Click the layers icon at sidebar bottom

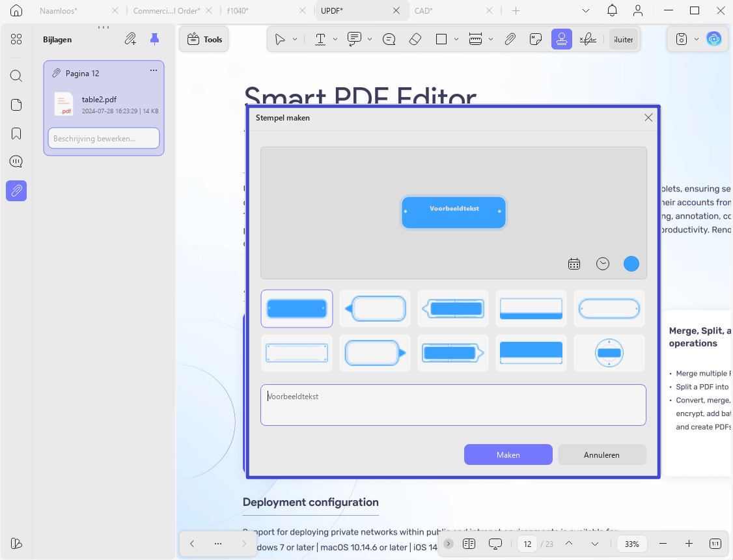click(x=16, y=543)
